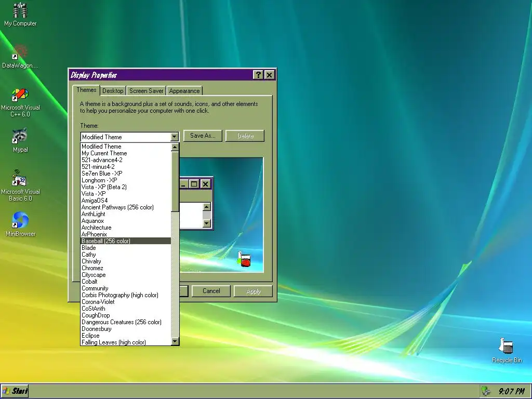This screenshot has width=532, height=399.
Task: Click the Save As... button
Action: (x=203, y=136)
